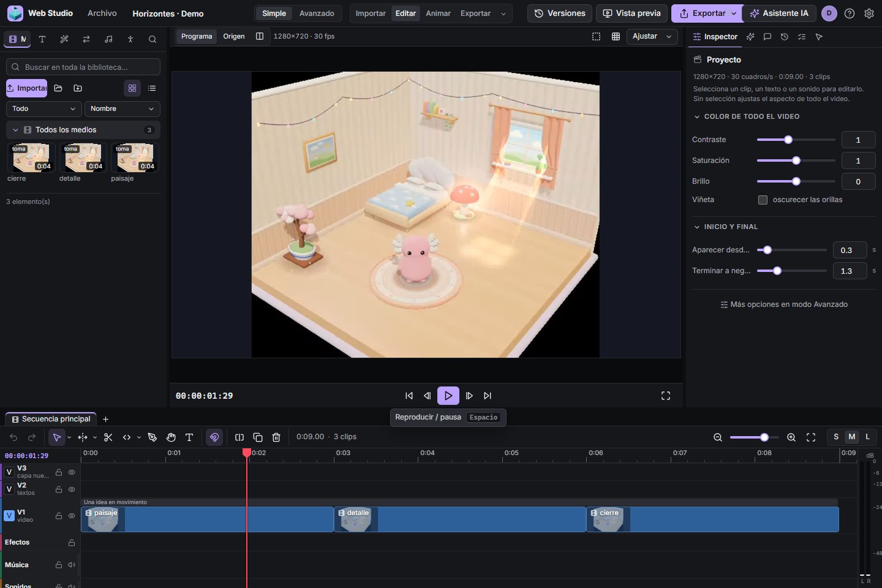The height and width of the screenshot is (588, 882).
Task: Open the transitions arrows library tab
Action: click(86, 39)
